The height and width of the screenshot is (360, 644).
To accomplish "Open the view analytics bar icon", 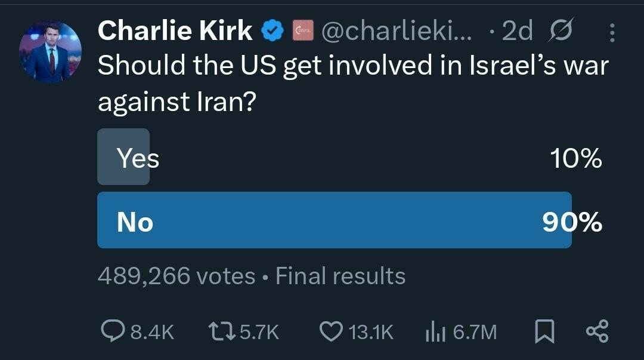I will tap(435, 331).
